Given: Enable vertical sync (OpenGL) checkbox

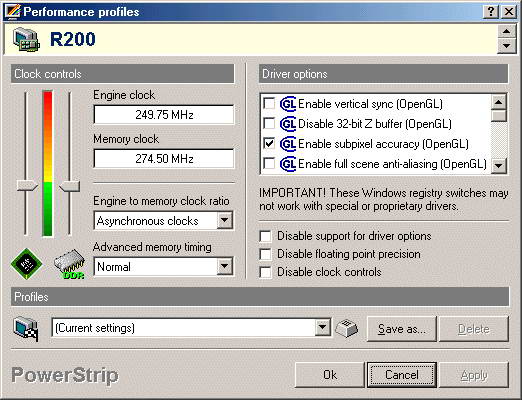Looking at the screenshot, I should (x=269, y=104).
